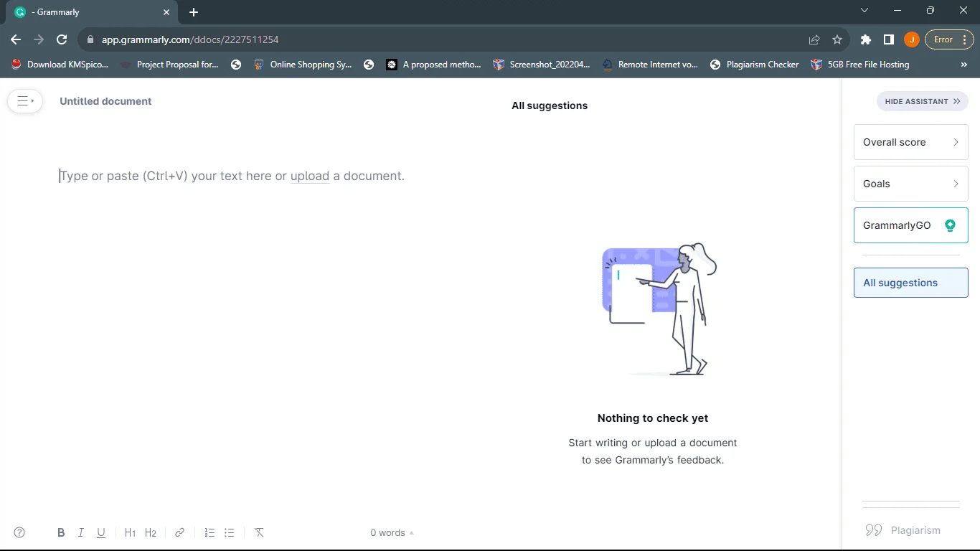Close the Grammarly browser tab
This screenshot has width=980, height=551.
pyautogui.click(x=166, y=12)
